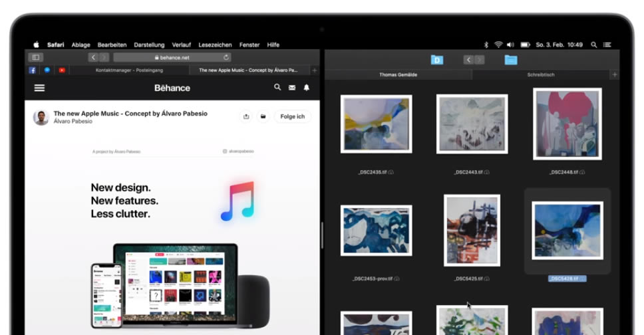644x335 pixels.
Task: Click the share icon beside project title
Action: click(246, 117)
